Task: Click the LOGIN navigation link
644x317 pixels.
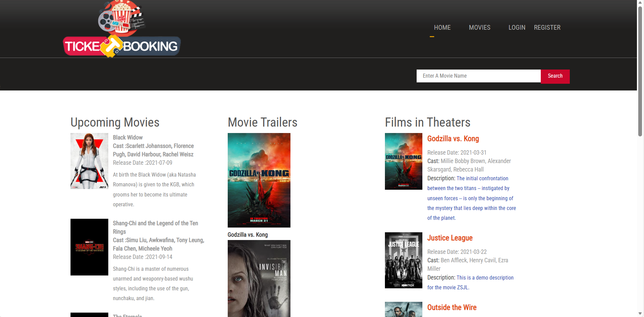Action: [516, 28]
